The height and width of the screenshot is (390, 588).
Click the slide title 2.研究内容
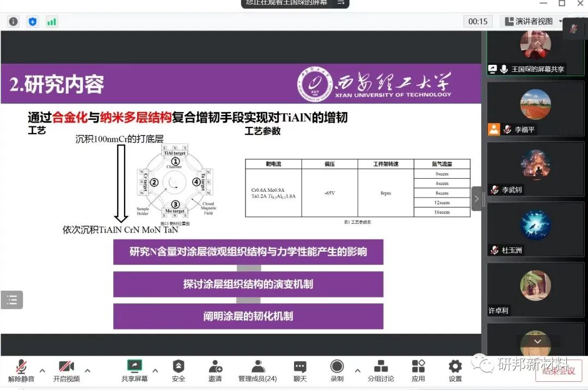coord(57,84)
